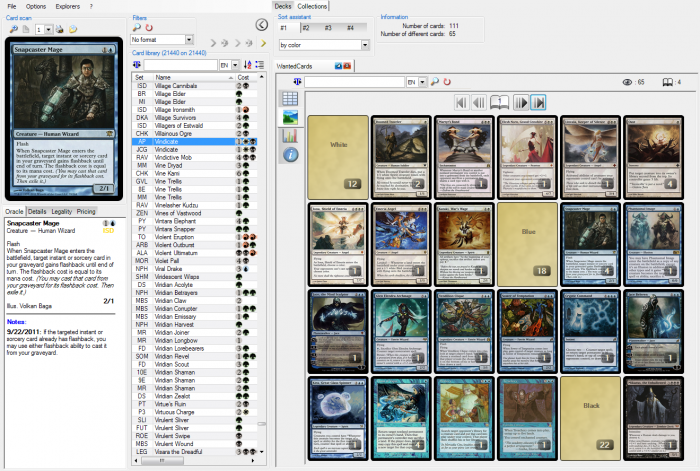Open the Options menu
Image resolution: width=700 pixels, height=471 pixels.
[36, 6]
